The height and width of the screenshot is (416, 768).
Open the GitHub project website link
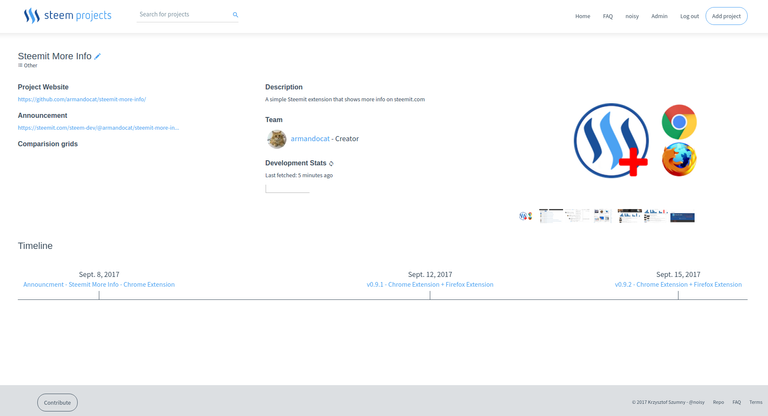[82, 99]
